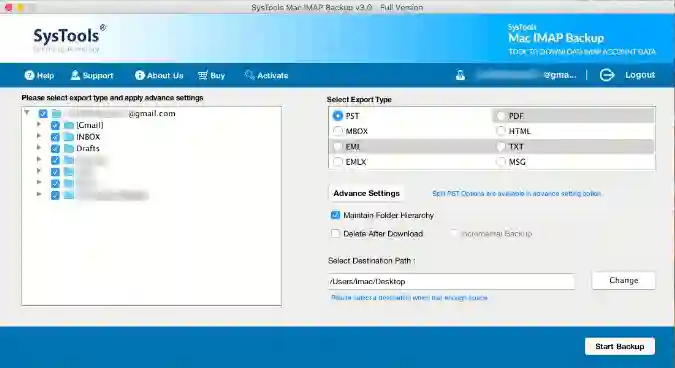Select the Drafts folder label

point(88,148)
